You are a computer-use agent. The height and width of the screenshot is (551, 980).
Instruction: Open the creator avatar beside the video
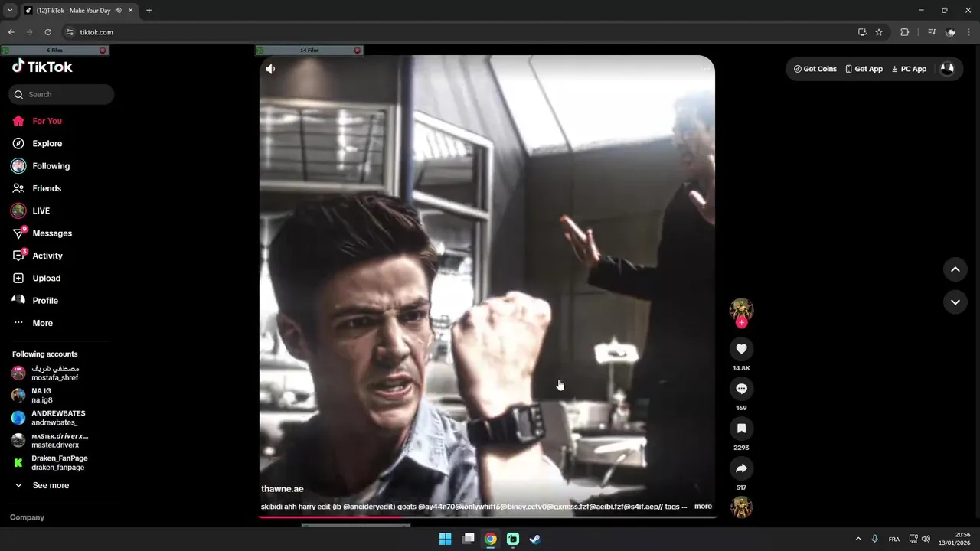tap(741, 310)
